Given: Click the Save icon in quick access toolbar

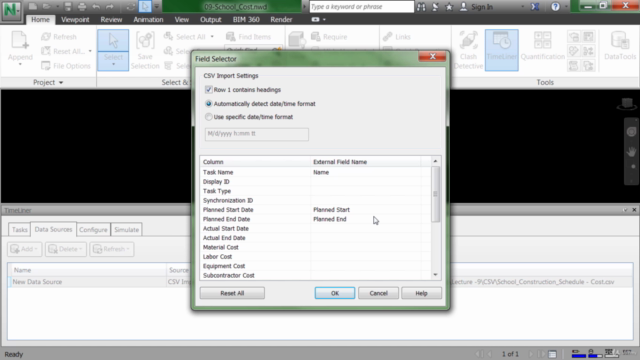Looking at the screenshot, I should point(68,7).
